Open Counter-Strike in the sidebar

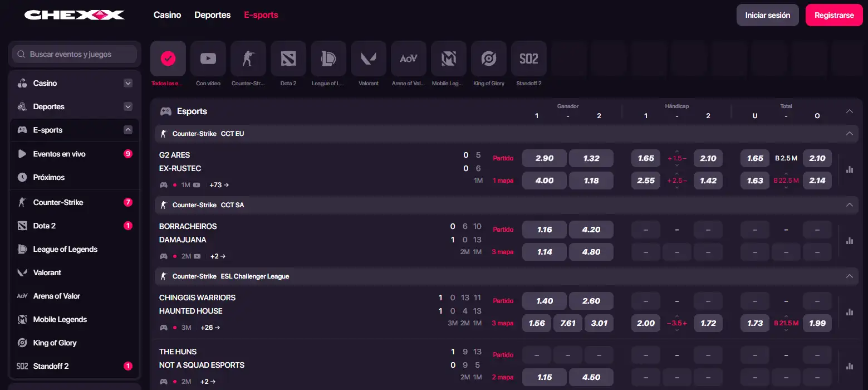(x=75, y=202)
